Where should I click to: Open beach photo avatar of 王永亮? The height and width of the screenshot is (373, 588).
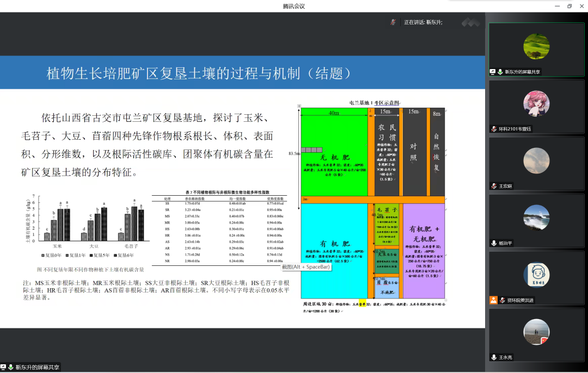click(x=536, y=332)
